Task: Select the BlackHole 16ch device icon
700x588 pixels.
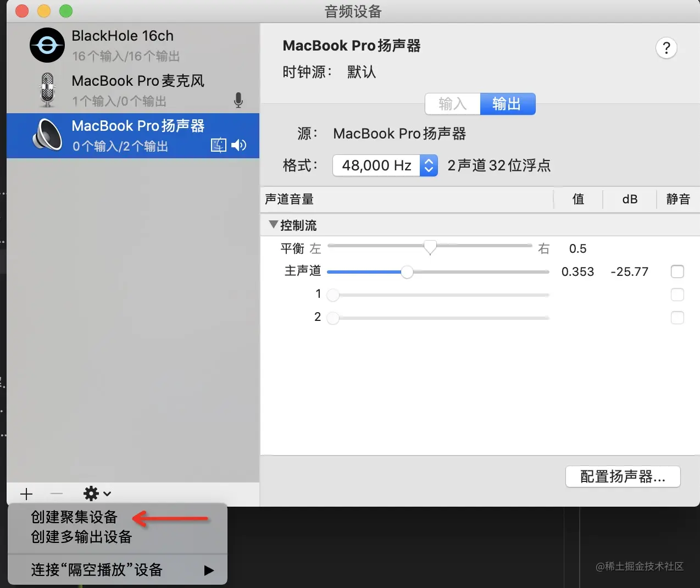Action: (x=47, y=45)
